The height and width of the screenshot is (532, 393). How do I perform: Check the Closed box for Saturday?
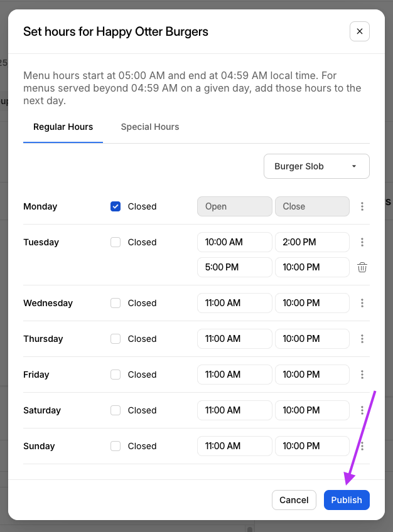tap(116, 410)
